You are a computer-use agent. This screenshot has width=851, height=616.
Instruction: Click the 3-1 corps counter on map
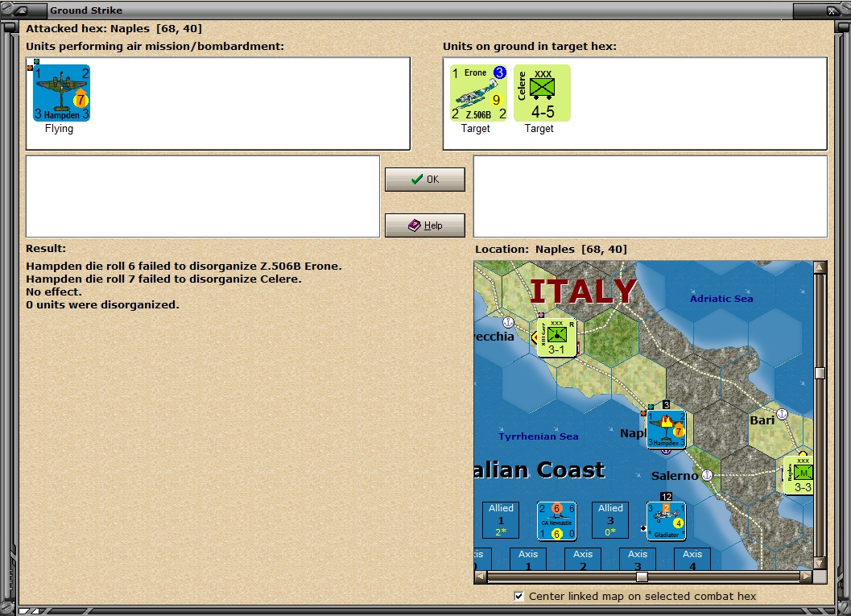pyautogui.click(x=556, y=338)
